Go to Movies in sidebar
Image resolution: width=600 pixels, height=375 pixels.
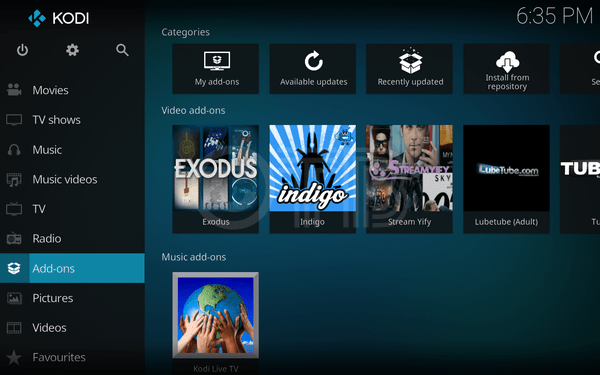[72, 90]
